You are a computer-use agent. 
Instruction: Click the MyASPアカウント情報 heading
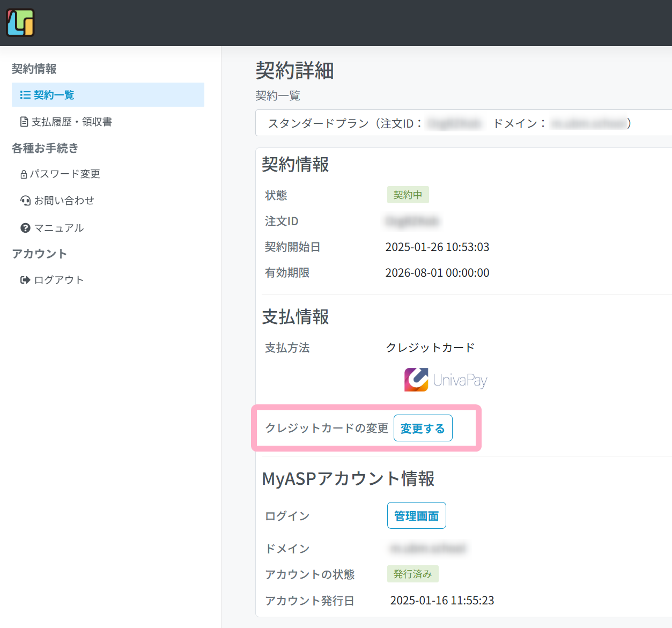(348, 478)
